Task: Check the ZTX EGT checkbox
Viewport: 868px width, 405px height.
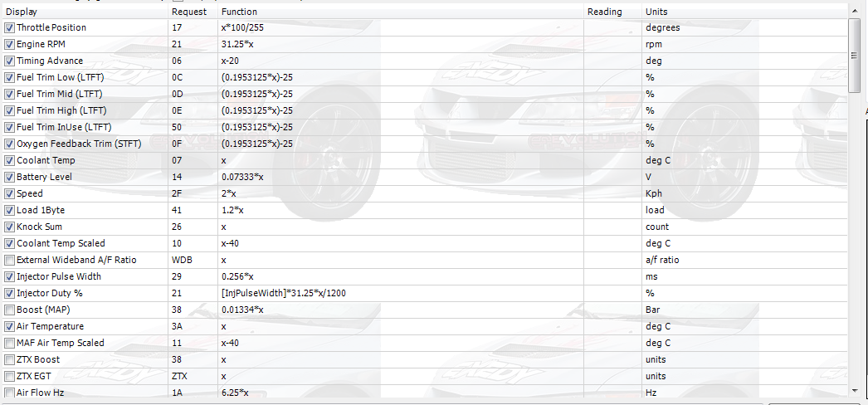Action: pos(9,376)
